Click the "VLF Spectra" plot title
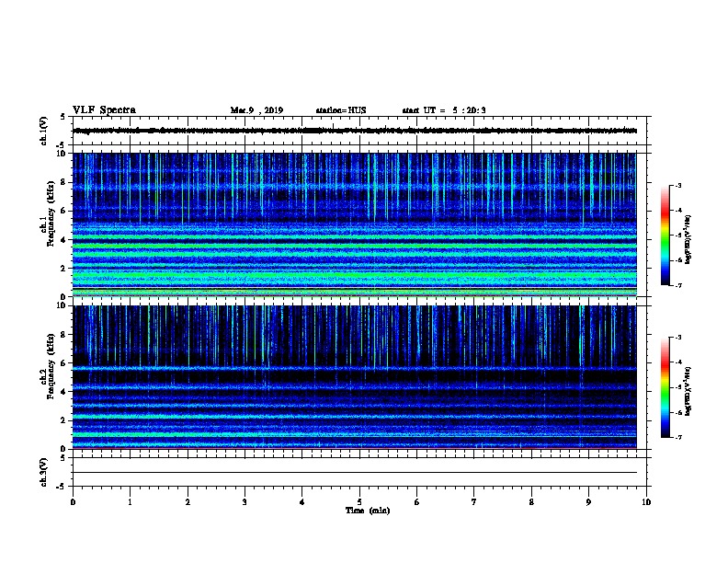This screenshot has height=563, width=728. (104, 110)
